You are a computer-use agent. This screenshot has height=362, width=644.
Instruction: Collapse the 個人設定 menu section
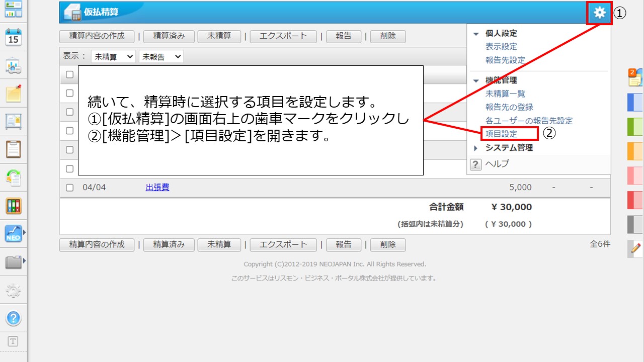point(501,33)
